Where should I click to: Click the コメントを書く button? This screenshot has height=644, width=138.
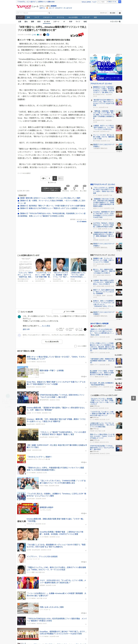tap(69, 312)
